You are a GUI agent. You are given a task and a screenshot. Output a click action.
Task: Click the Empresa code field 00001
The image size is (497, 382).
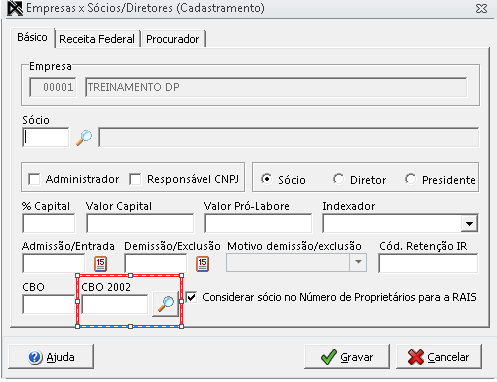click(53, 87)
